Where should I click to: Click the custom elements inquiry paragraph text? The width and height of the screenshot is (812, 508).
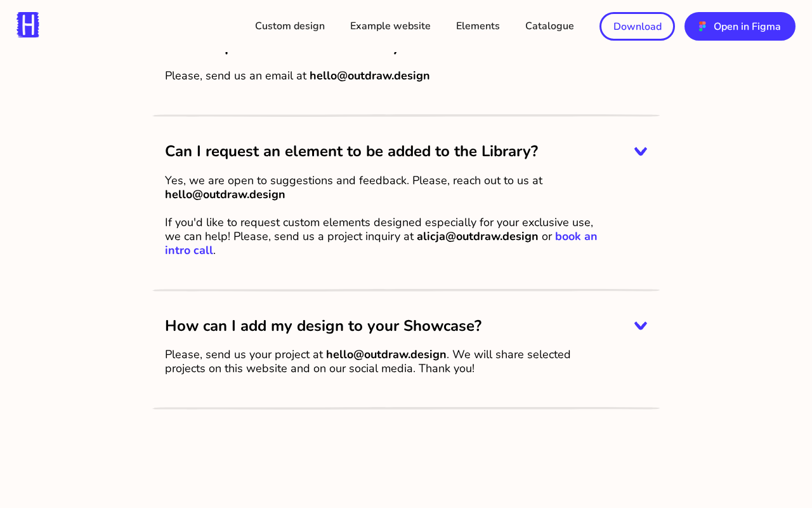point(381,236)
